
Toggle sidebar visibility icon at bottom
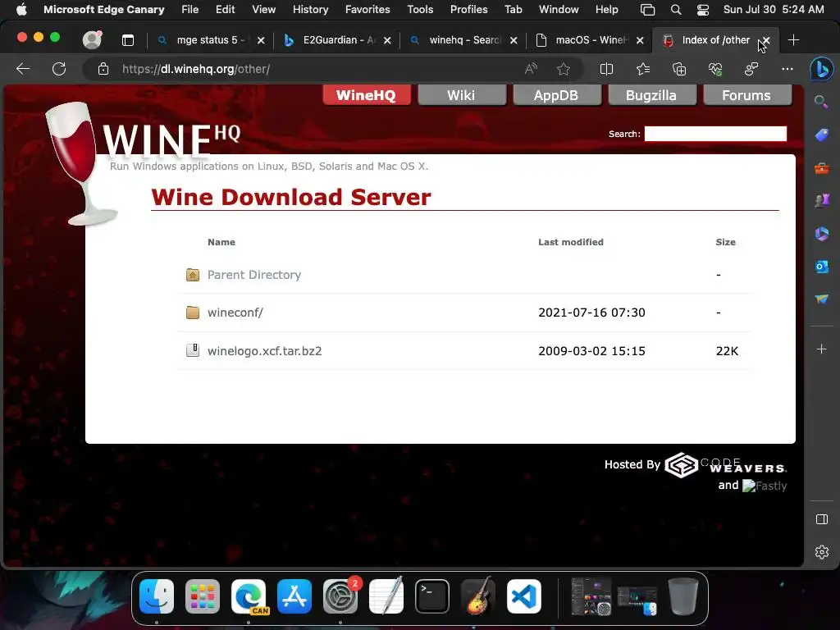pos(821,519)
